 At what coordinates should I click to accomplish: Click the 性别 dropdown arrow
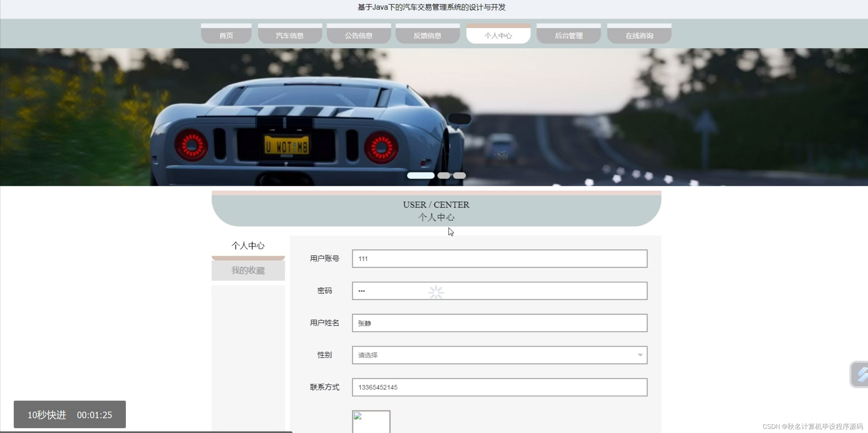click(640, 355)
